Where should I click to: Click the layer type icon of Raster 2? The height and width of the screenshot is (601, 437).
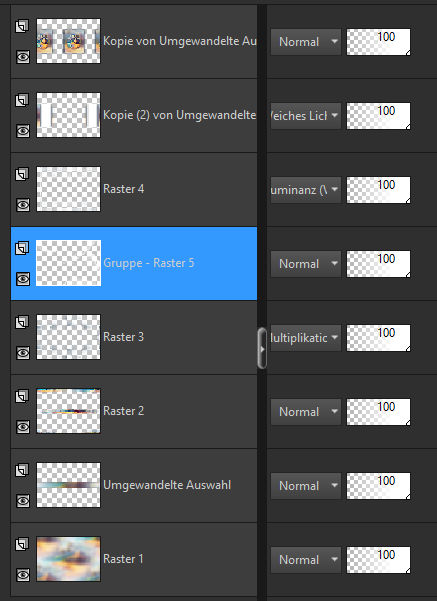pos(22,396)
